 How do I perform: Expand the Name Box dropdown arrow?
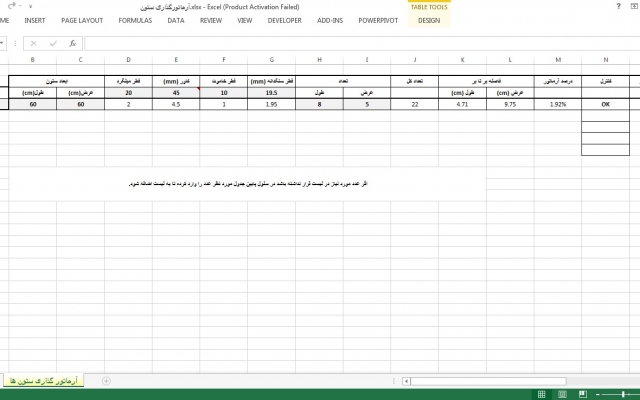click(x=2, y=43)
